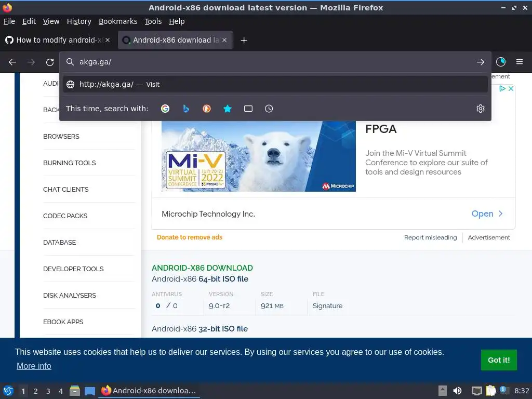Open the BROWSERS category
This screenshot has width=532, height=399.
click(61, 137)
